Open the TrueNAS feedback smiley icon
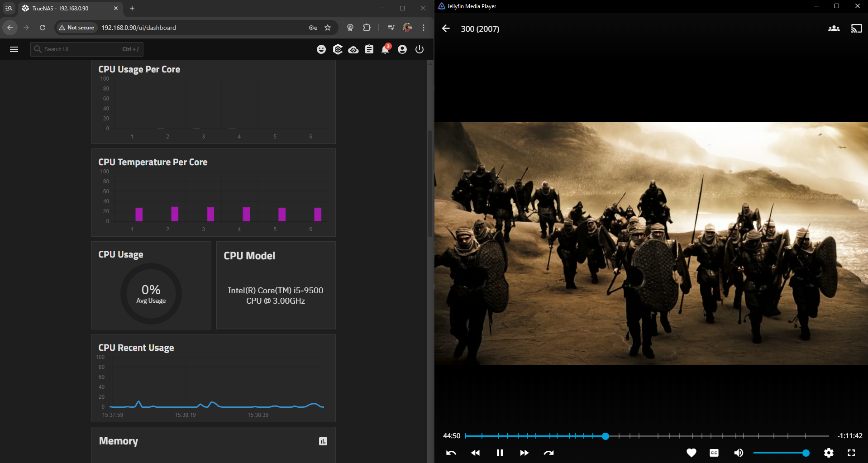 point(321,49)
